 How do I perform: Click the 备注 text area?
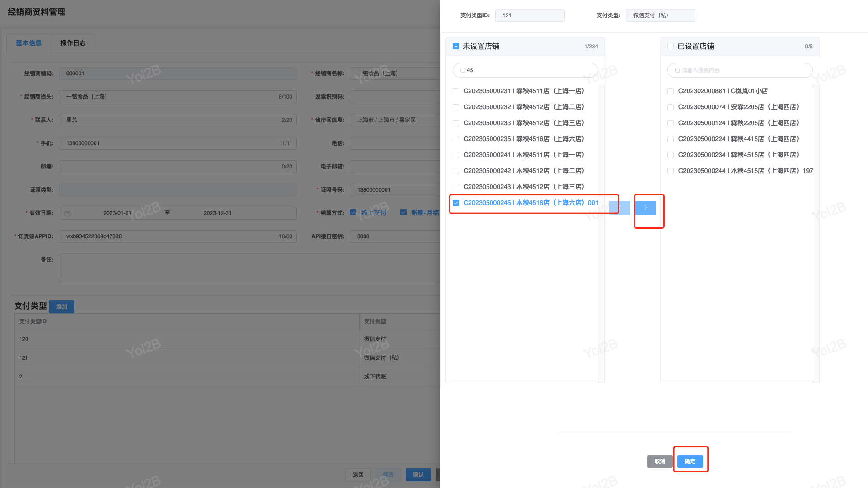coord(249,268)
